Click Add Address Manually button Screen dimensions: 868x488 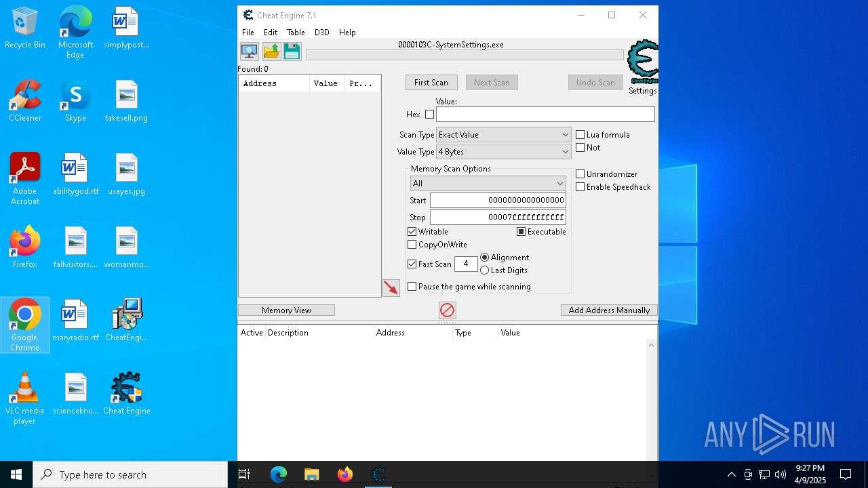pyautogui.click(x=609, y=310)
